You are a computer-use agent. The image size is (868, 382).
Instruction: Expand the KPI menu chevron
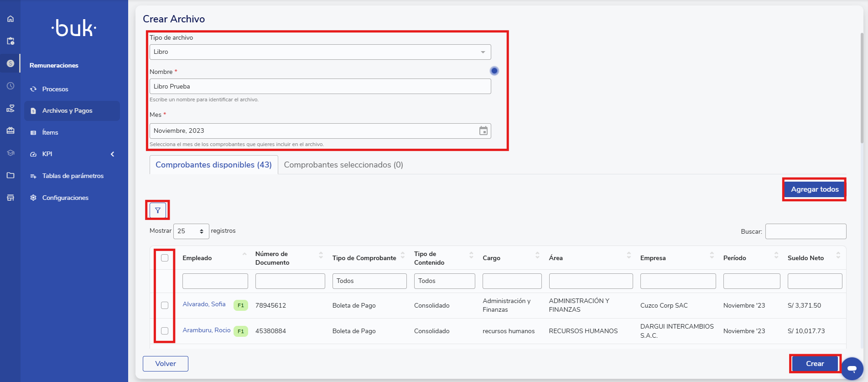(x=112, y=154)
